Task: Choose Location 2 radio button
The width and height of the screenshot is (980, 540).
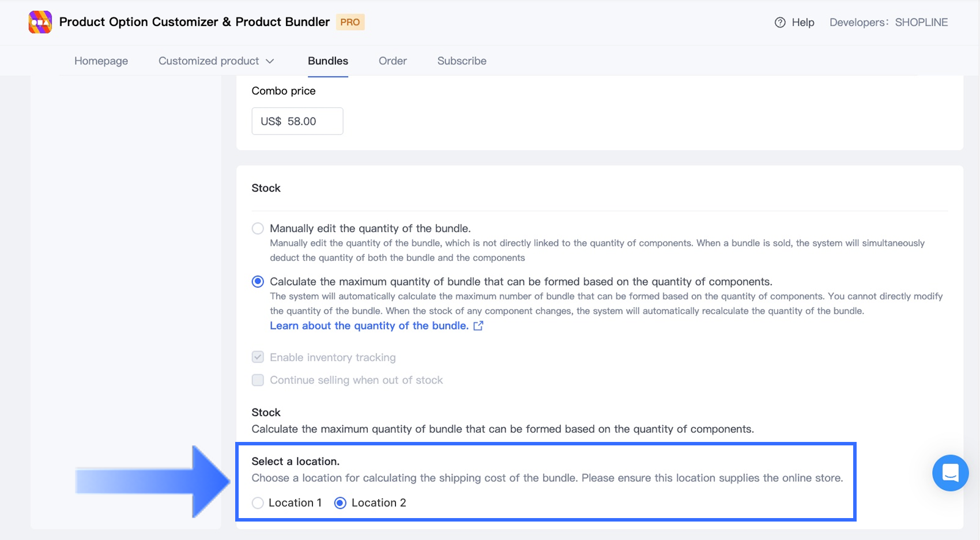Action: tap(340, 503)
